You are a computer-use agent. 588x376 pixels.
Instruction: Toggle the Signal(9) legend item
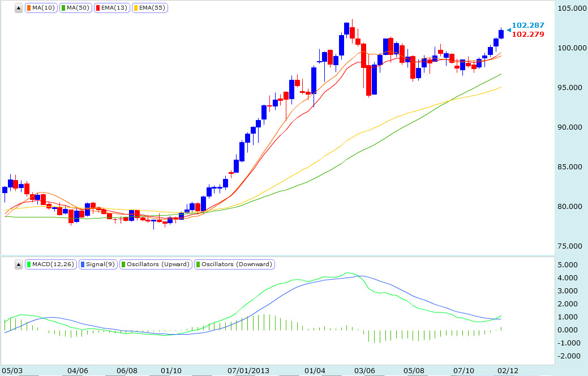tap(98, 264)
